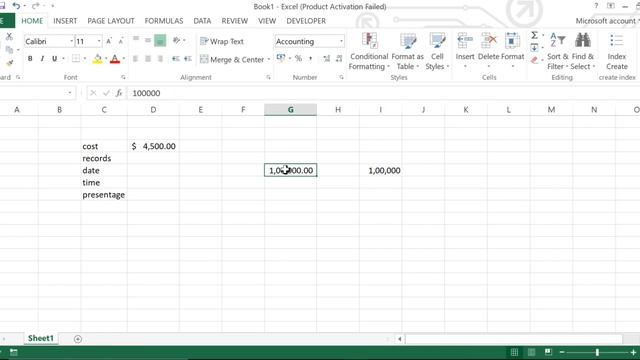640x360 pixels.
Task: Open the Font Color dropdown arrow
Action: [x=124, y=59]
